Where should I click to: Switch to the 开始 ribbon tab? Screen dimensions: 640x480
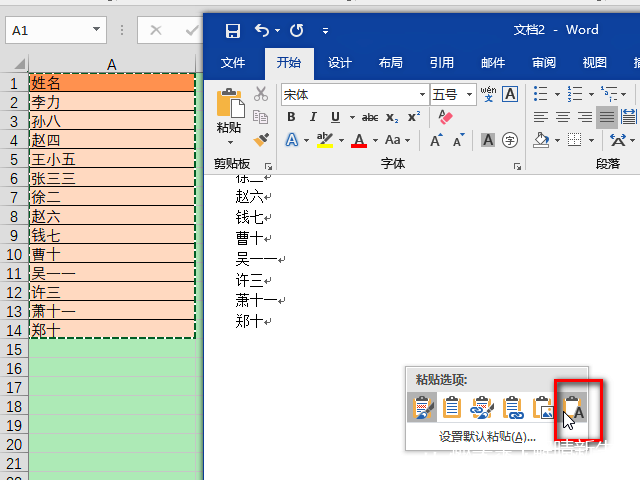pyautogui.click(x=289, y=63)
